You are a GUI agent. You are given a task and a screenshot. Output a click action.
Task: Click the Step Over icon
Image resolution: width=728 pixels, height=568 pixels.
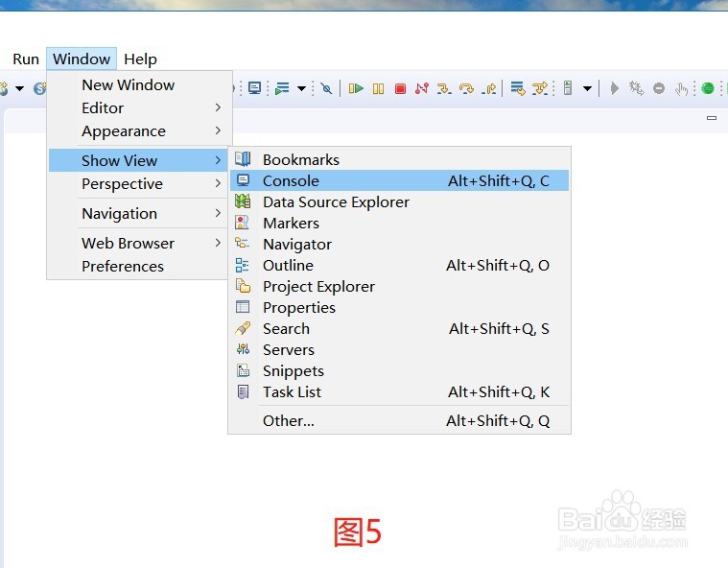466,87
